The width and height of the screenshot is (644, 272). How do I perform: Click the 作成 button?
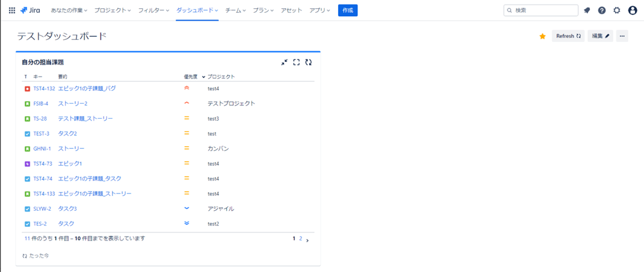tap(348, 10)
